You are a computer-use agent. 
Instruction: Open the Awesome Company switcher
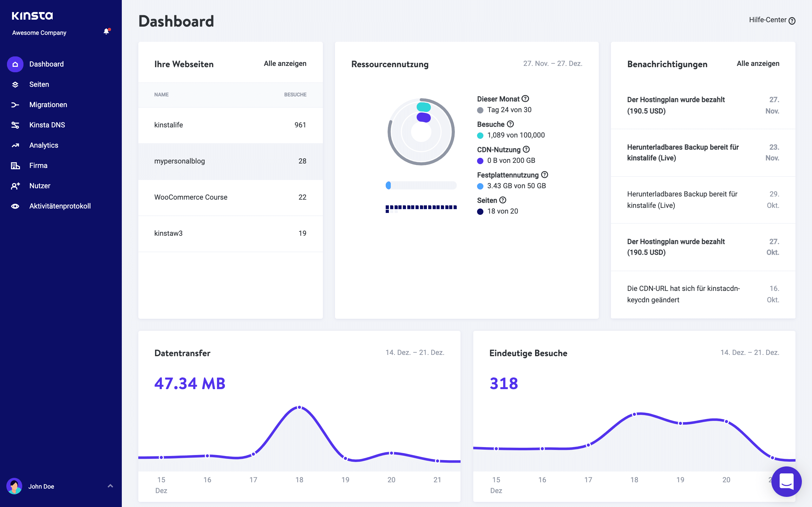pos(39,33)
